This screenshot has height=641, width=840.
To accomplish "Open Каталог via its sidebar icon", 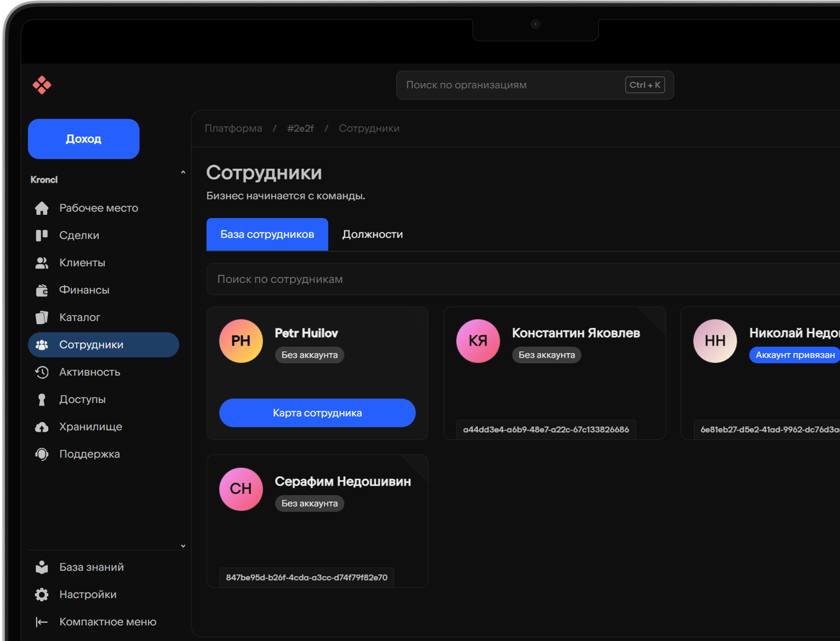I will 42,318.
